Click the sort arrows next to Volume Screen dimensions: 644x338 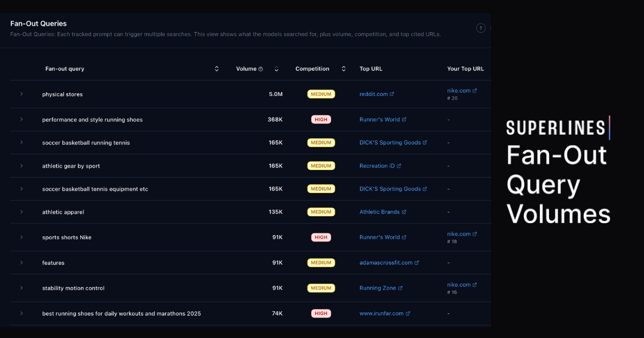(276, 69)
